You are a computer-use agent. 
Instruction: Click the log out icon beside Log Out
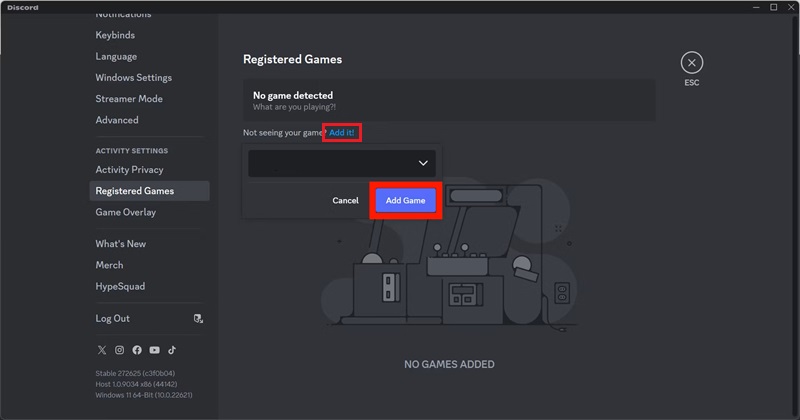[198, 319]
